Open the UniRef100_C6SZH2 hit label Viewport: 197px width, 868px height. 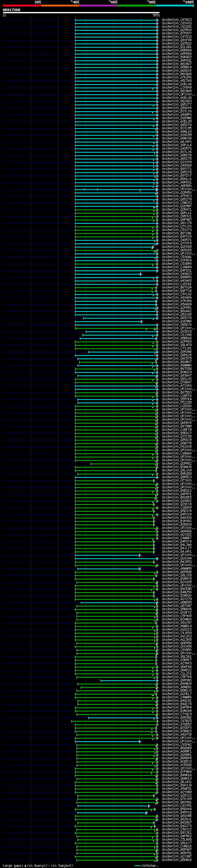point(177,27)
